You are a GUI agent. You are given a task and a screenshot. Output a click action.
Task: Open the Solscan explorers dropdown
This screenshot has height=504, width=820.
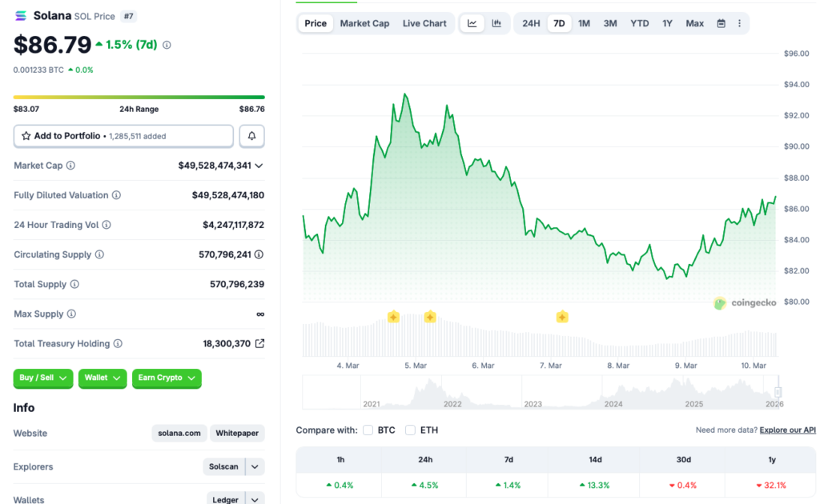254,466
